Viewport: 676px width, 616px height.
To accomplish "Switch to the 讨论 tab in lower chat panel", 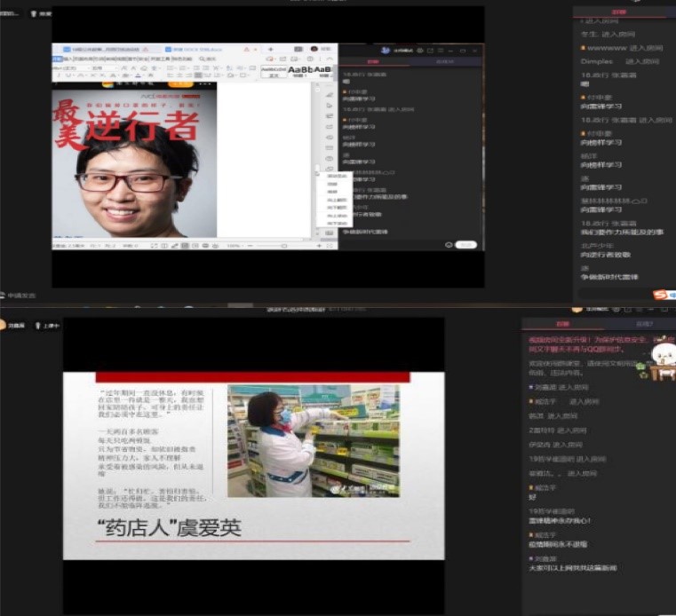I will (562, 324).
